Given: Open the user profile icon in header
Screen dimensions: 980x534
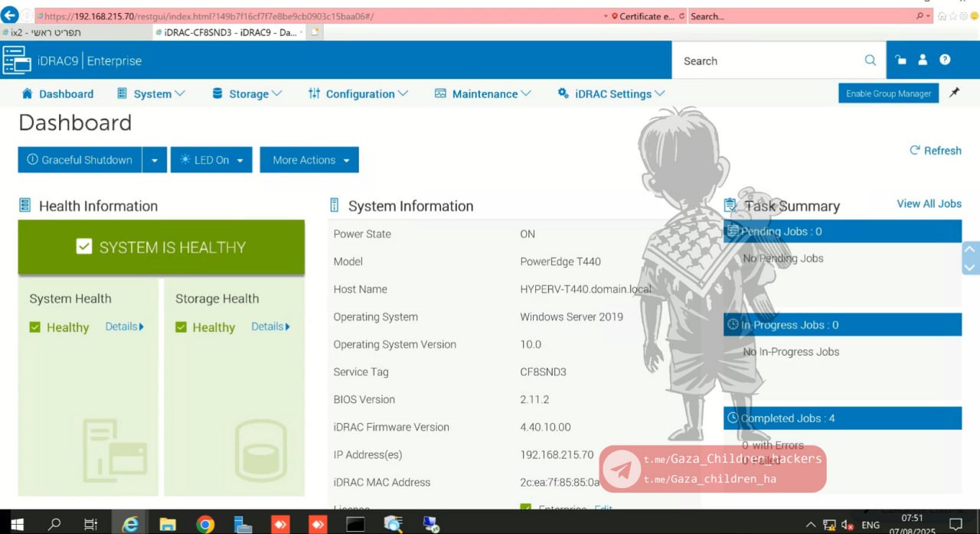Looking at the screenshot, I should click(923, 60).
